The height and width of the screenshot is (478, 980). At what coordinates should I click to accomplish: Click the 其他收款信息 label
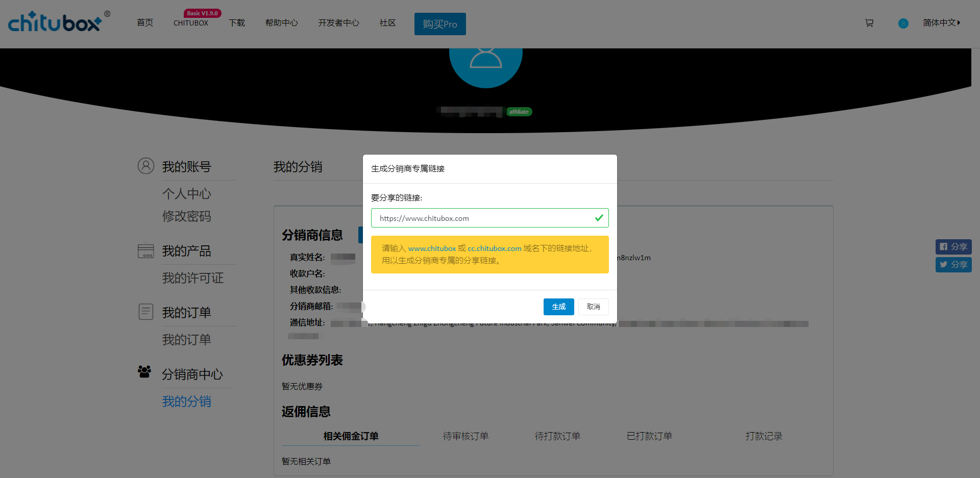pos(315,290)
